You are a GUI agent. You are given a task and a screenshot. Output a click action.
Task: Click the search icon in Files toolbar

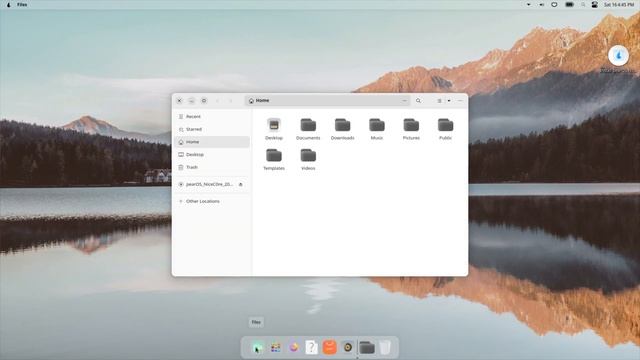pos(418,100)
